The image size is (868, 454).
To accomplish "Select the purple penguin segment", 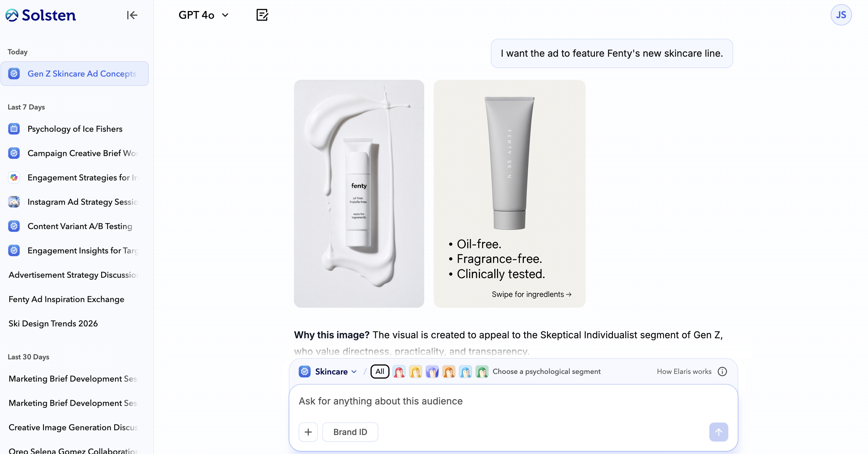I will (x=432, y=372).
